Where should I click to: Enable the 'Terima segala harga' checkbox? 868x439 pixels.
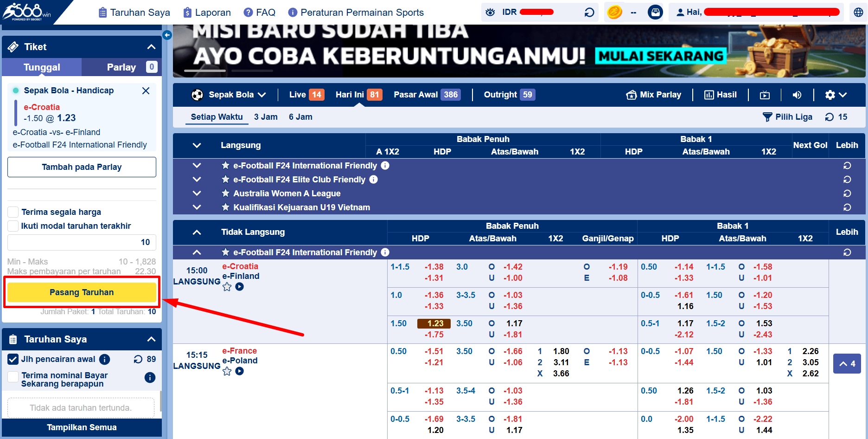point(13,212)
